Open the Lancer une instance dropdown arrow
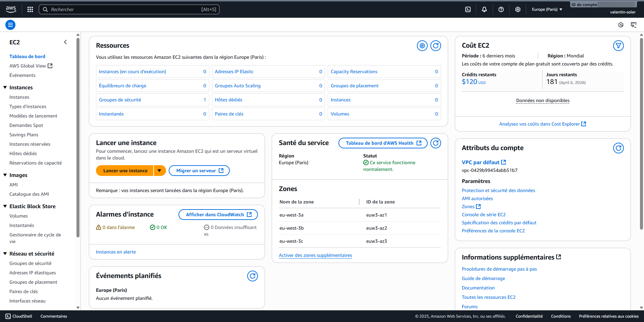Image resolution: width=644 pixels, height=322 pixels. click(160, 170)
